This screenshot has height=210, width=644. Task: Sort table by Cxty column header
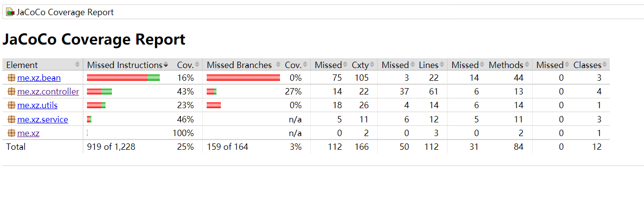(360, 65)
